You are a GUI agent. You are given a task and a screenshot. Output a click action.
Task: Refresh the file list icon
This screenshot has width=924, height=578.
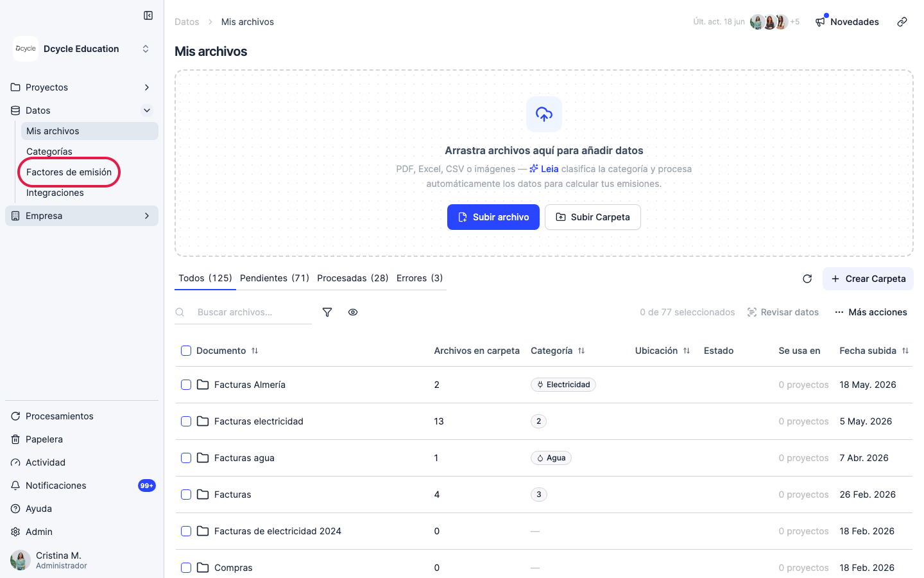coord(807,279)
